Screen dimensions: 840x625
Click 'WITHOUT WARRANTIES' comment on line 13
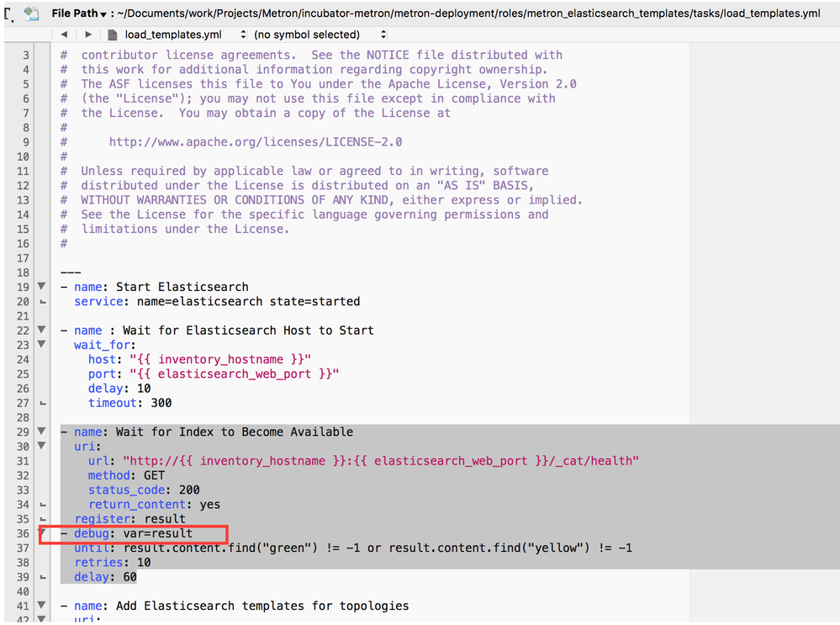point(144,200)
